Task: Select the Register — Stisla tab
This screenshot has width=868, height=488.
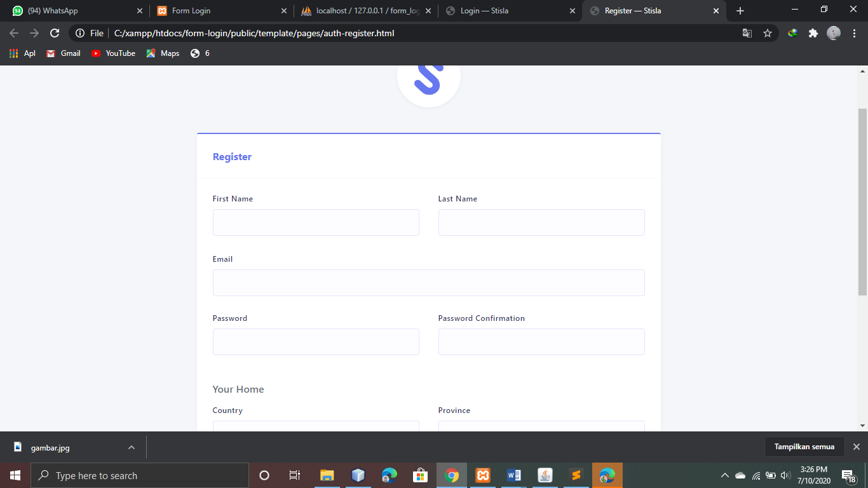Action: tap(654, 11)
